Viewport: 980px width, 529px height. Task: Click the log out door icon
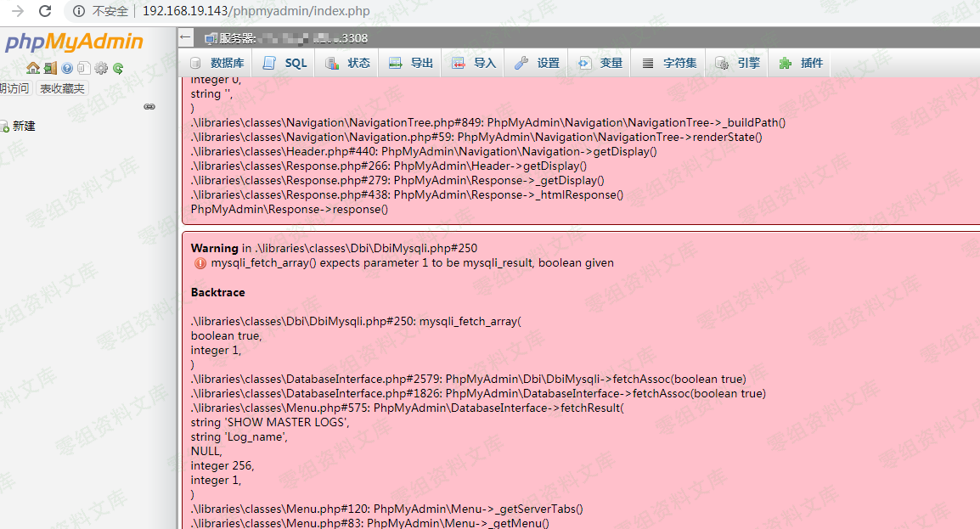coord(50,68)
